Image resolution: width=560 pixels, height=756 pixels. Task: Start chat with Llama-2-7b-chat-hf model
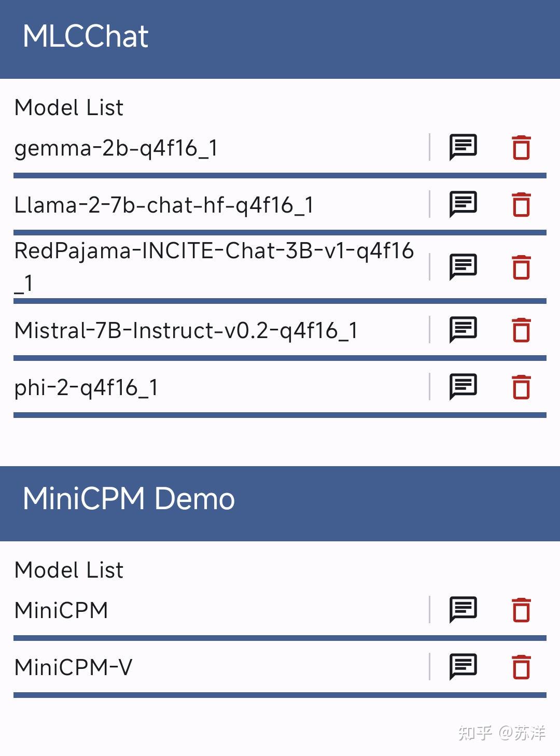pyautogui.click(x=463, y=204)
